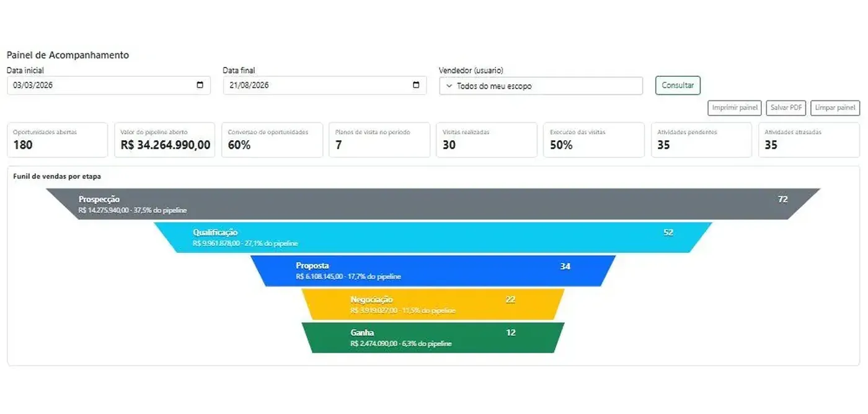
Task: Click the 50% visit execution value
Action: [561, 145]
